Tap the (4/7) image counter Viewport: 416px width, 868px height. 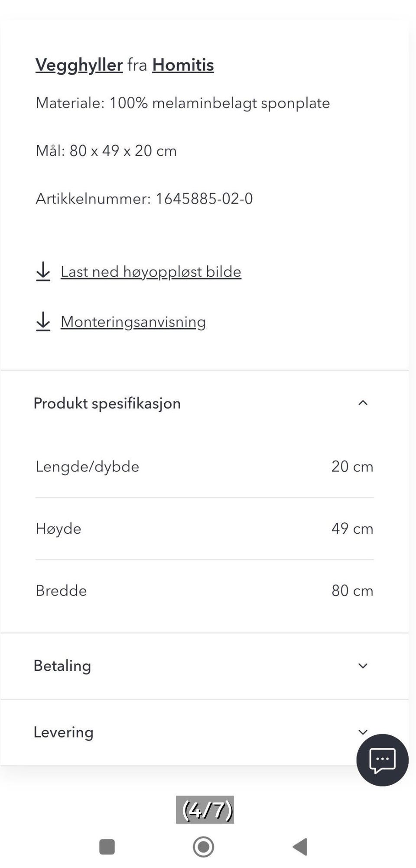tap(205, 809)
